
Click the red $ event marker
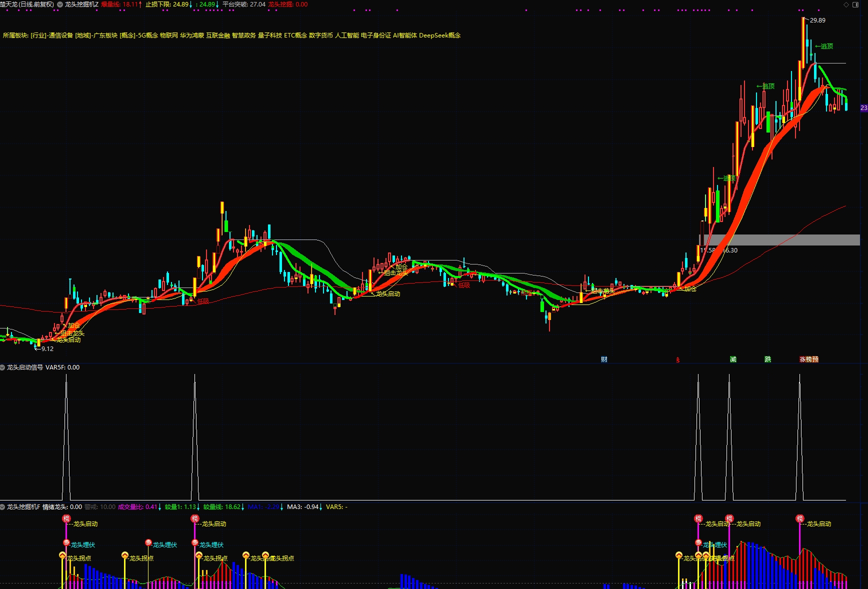click(678, 360)
